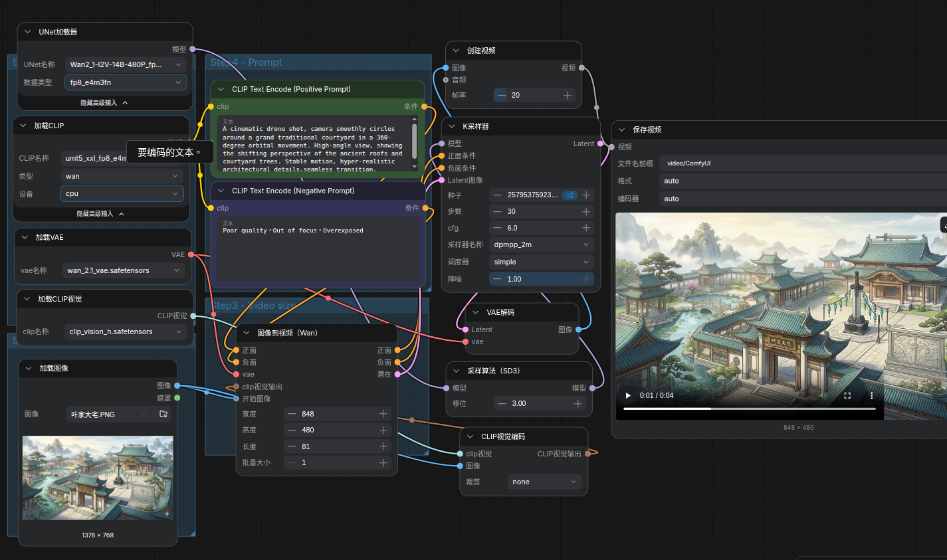Increase the 长度 length value

(383, 446)
